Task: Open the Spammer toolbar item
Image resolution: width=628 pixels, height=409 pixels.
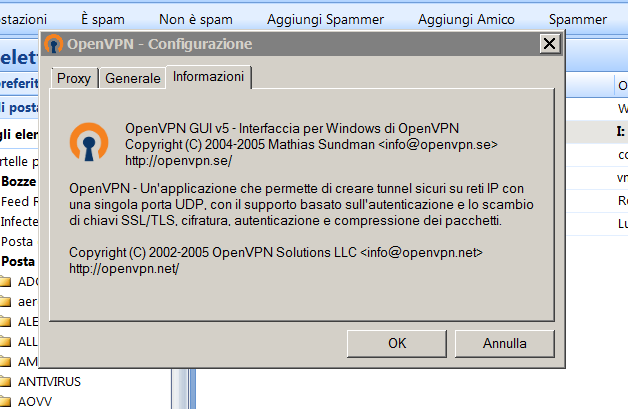Action: 578,19
